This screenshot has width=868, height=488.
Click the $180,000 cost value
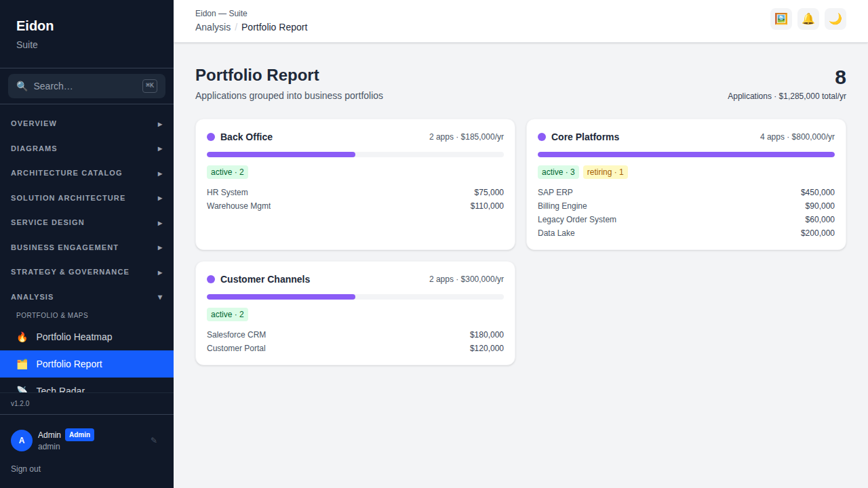(487, 335)
